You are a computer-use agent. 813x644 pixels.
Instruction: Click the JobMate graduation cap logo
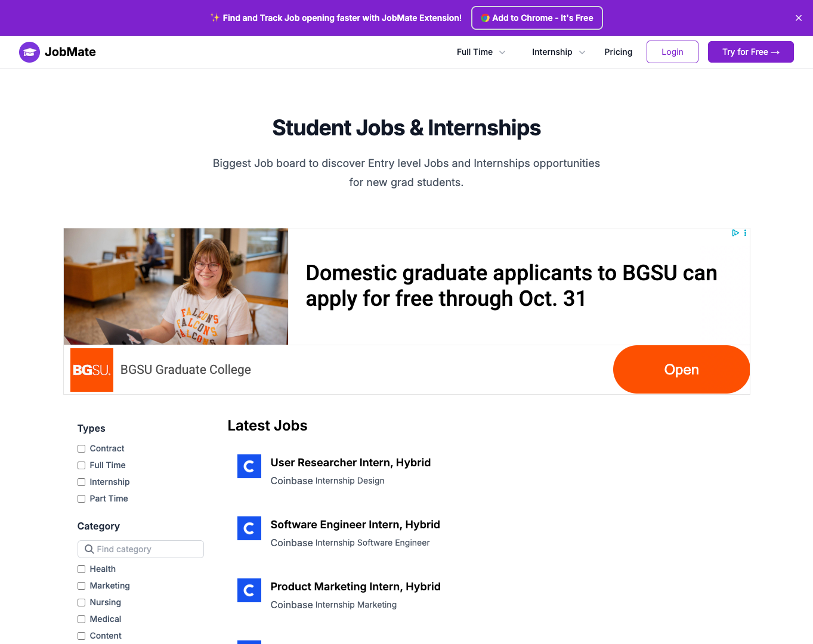point(29,52)
